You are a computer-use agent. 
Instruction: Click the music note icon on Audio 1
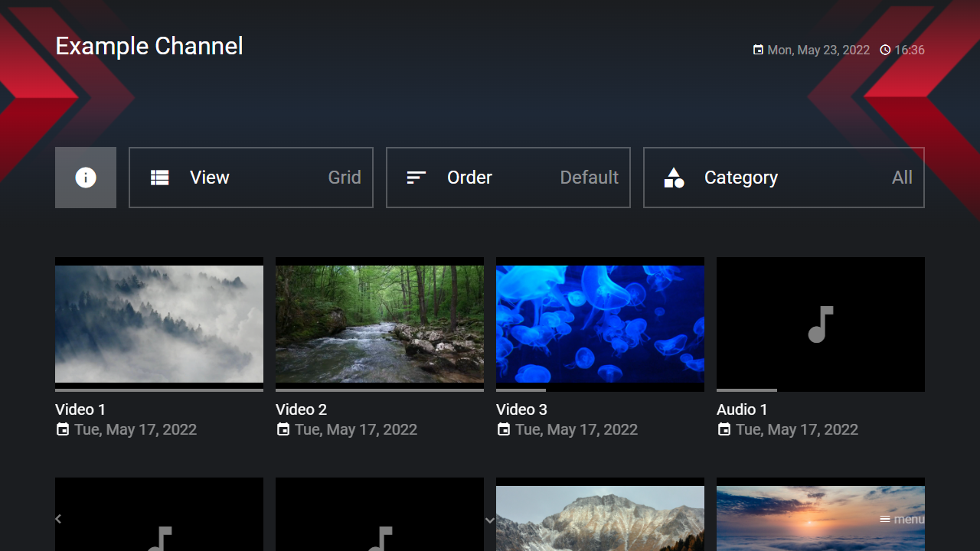(x=821, y=324)
